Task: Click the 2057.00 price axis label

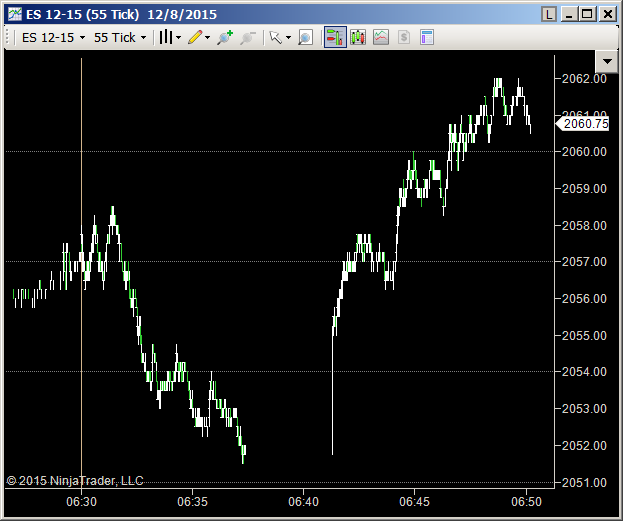Action: [584, 261]
